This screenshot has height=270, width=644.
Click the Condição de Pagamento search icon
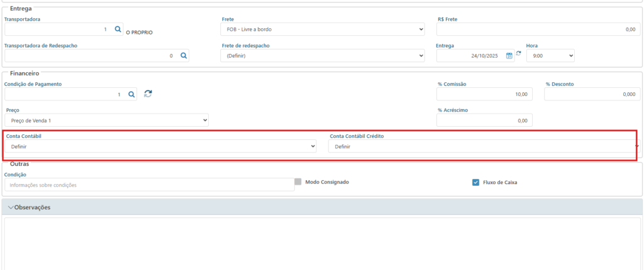pos(132,94)
